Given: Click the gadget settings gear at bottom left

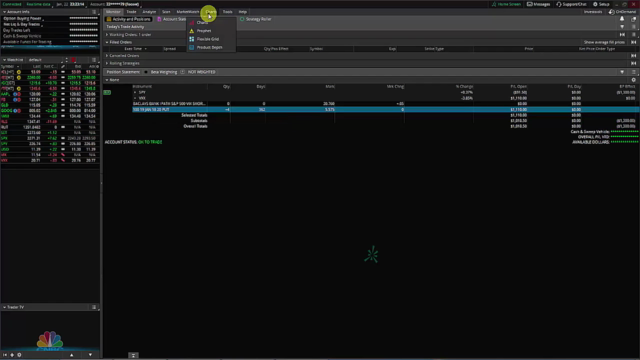Looking at the screenshot, I should [19, 355].
